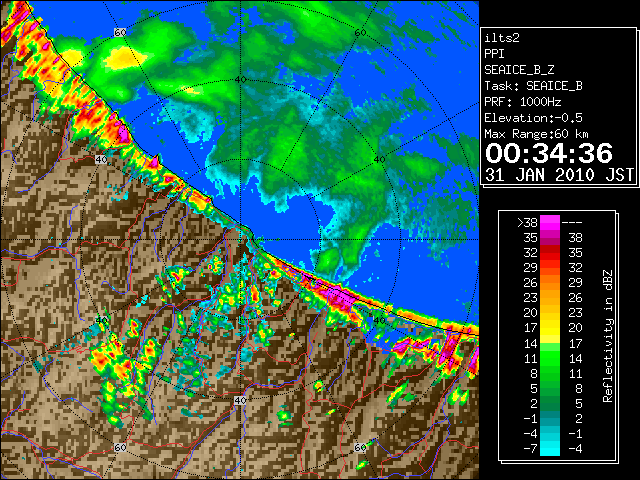
Task: Click the 'PPI' scan type text
Action: (x=494, y=54)
